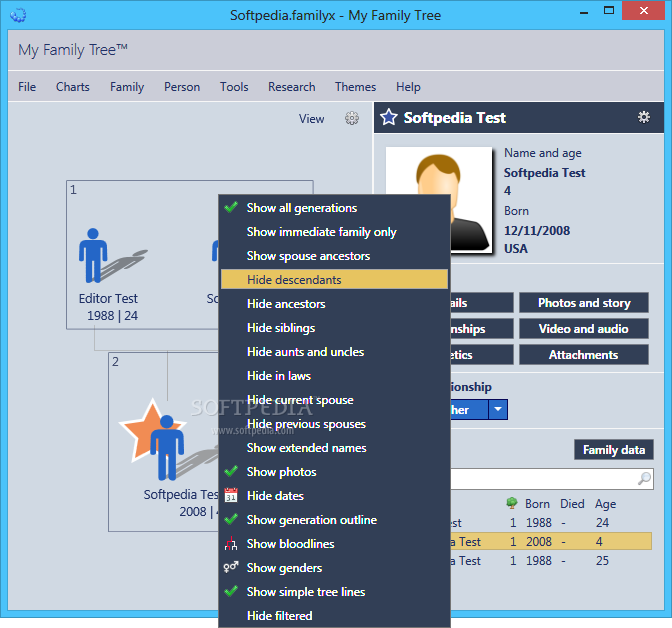Open the Family menu
This screenshot has width=672, height=628.
(127, 87)
